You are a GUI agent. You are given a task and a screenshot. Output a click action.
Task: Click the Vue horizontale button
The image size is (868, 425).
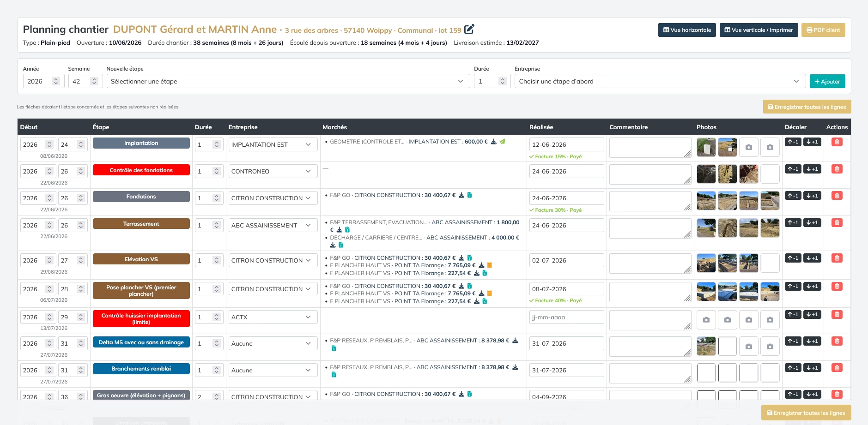pos(687,30)
